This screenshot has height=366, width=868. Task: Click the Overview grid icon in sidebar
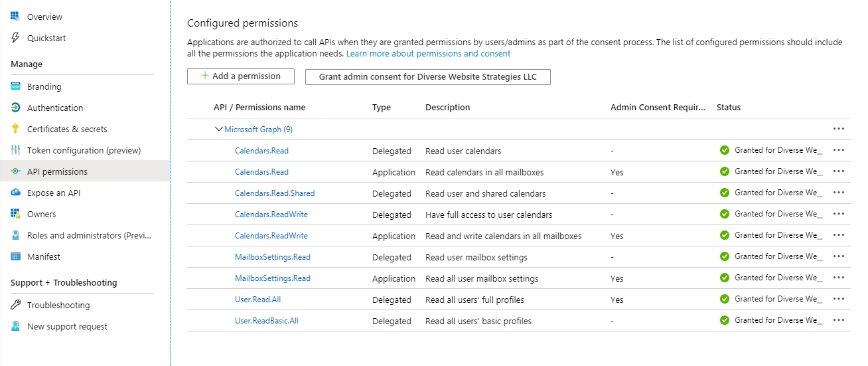click(15, 17)
